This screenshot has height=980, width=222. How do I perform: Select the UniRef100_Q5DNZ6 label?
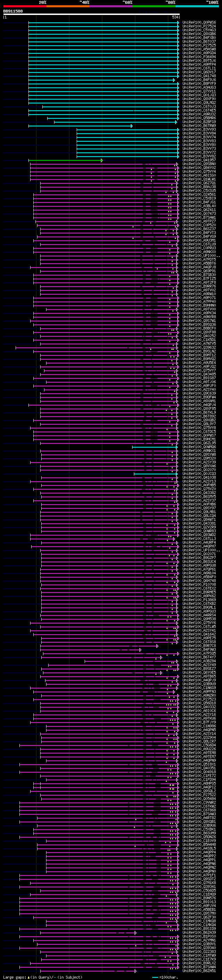(x=199, y=837)
